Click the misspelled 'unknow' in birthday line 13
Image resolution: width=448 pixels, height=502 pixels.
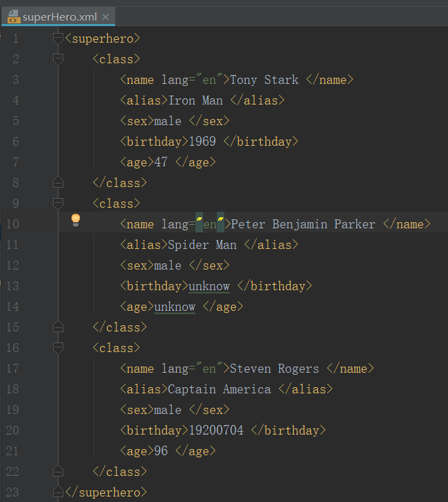click(x=209, y=286)
